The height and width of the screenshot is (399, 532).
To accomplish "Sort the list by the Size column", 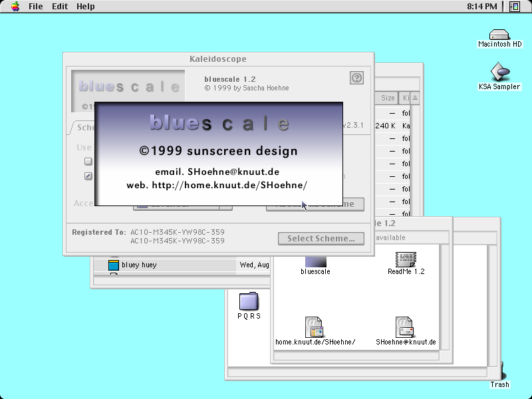I will [x=386, y=98].
